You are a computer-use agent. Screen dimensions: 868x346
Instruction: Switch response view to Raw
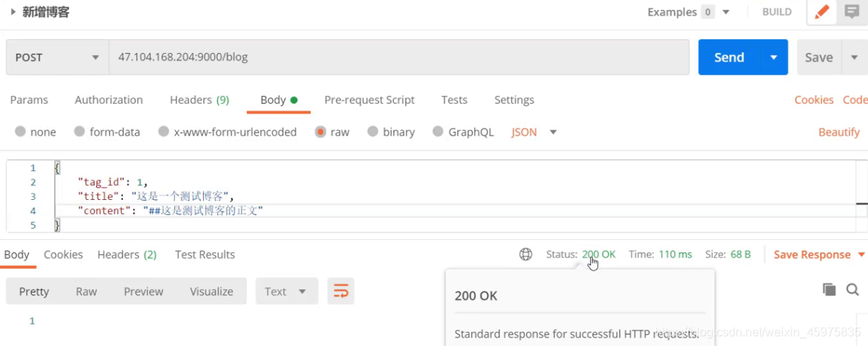86,291
